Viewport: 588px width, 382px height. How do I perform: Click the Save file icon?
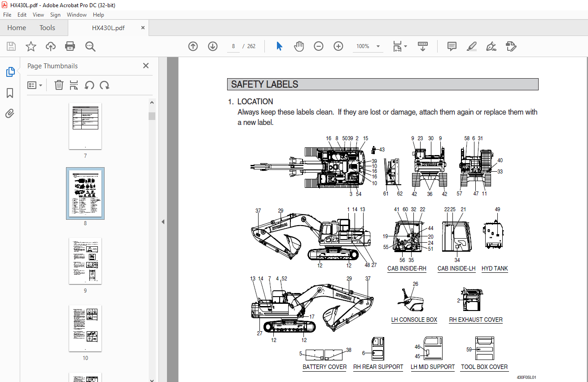[x=11, y=46]
